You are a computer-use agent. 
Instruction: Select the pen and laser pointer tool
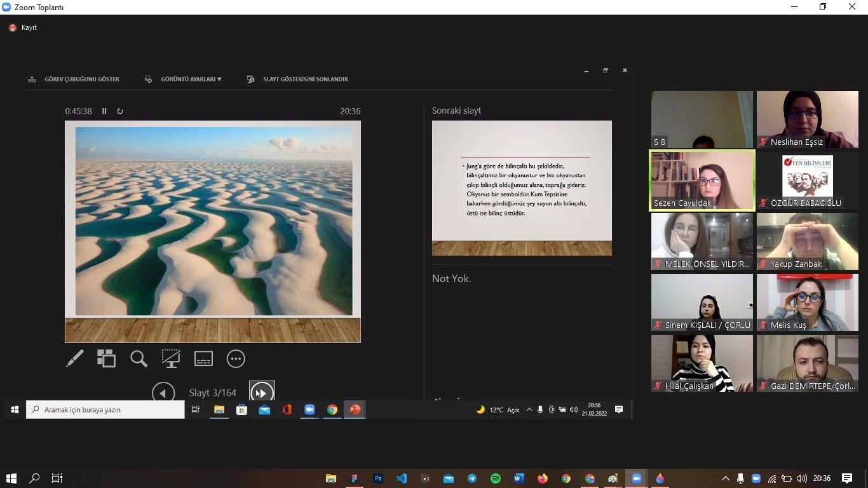pos(75,359)
